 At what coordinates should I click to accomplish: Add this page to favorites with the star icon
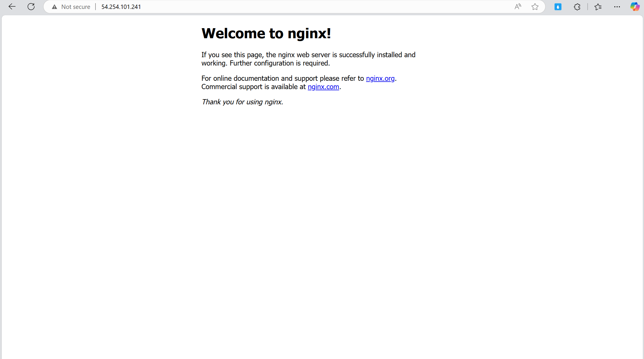coord(535,7)
